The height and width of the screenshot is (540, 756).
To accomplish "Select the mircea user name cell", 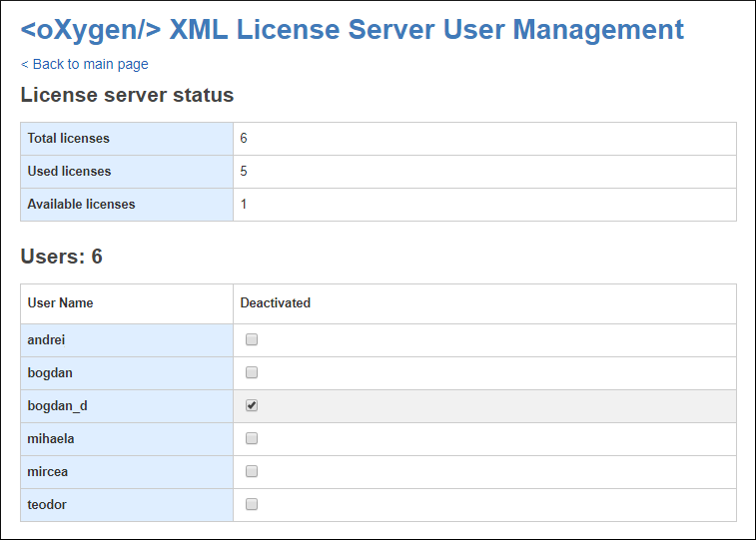I will click(48, 471).
